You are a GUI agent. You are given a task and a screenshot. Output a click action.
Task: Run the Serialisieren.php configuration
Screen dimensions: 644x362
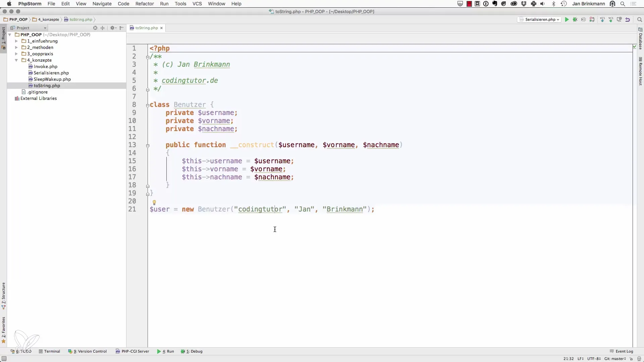pyautogui.click(x=567, y=19)
